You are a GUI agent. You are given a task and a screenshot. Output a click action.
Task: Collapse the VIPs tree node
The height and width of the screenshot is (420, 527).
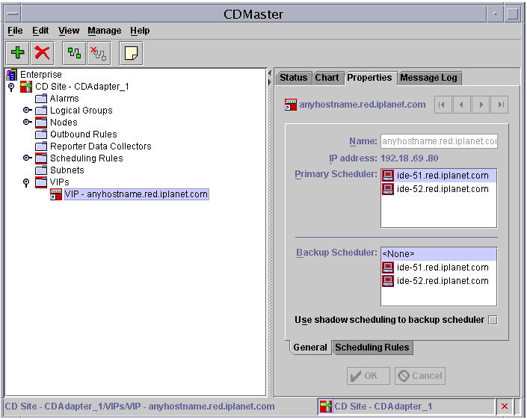(x=26, y=183)
